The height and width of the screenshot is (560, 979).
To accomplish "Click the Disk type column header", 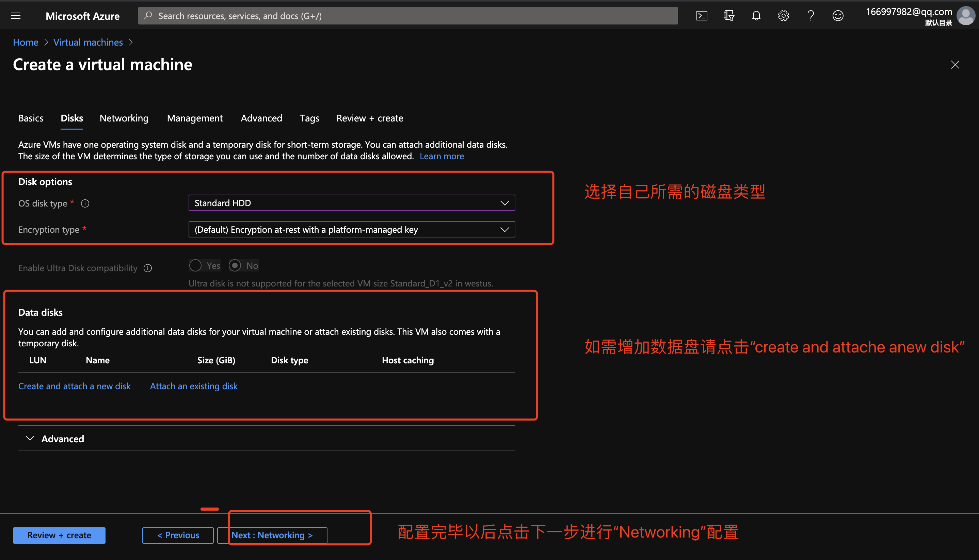I will (289, 360).
